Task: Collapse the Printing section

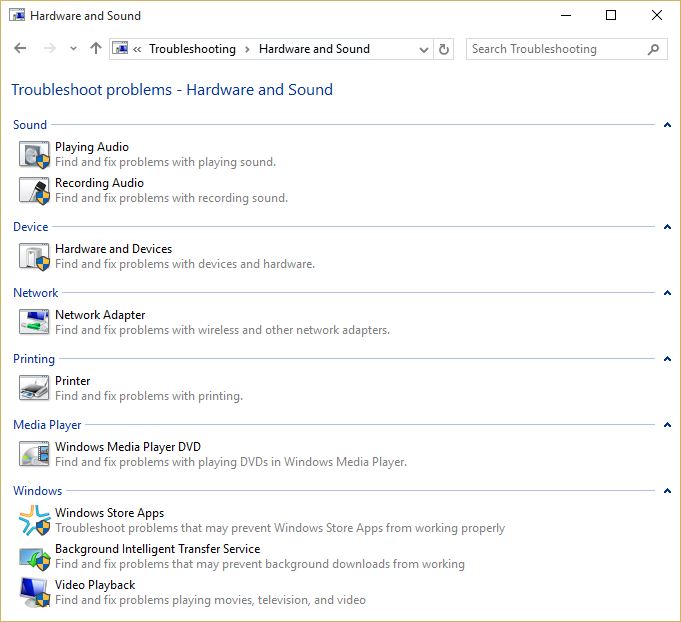Action: 667,359
